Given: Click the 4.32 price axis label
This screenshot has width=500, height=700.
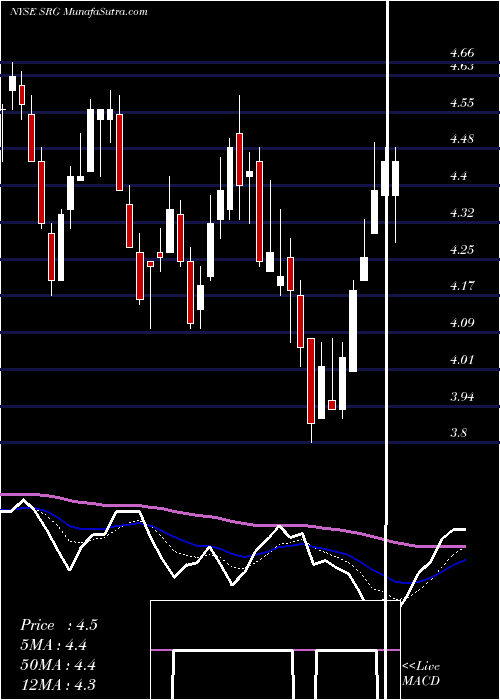Looking at the screenshot, I should [x=462, y=212].
